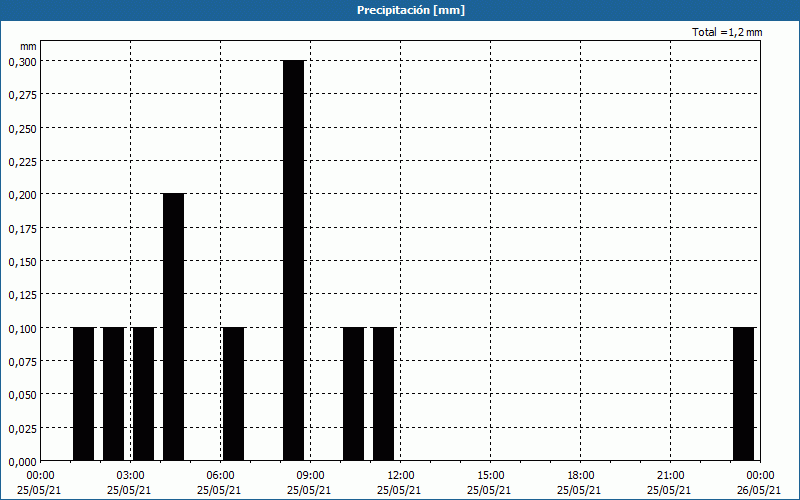Select the 0,100 y-axis label
This screenshot has height=500, width=800.
(x=22, y=328)
